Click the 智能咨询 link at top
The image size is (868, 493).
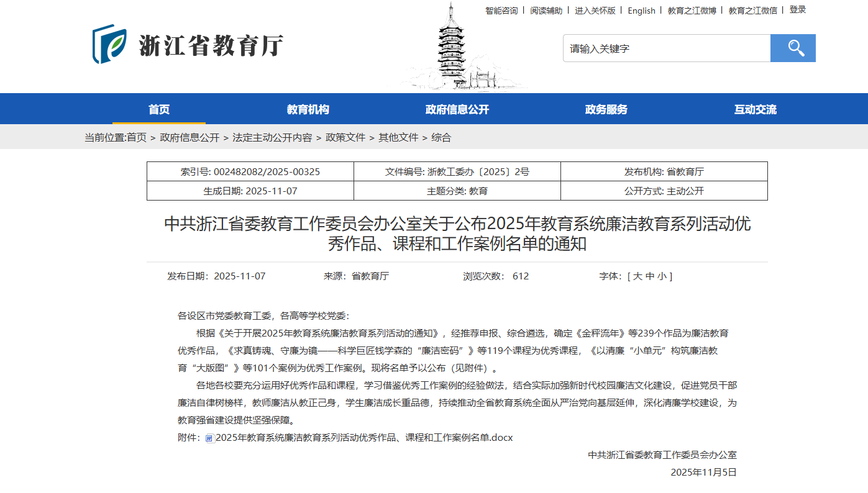pyautogui.click(x=501, y=11)
